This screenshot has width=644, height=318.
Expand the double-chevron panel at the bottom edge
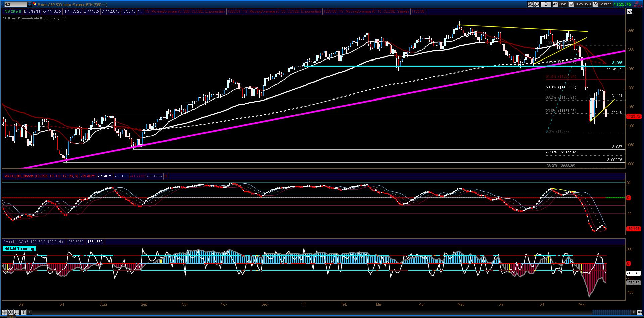point(11,316)
